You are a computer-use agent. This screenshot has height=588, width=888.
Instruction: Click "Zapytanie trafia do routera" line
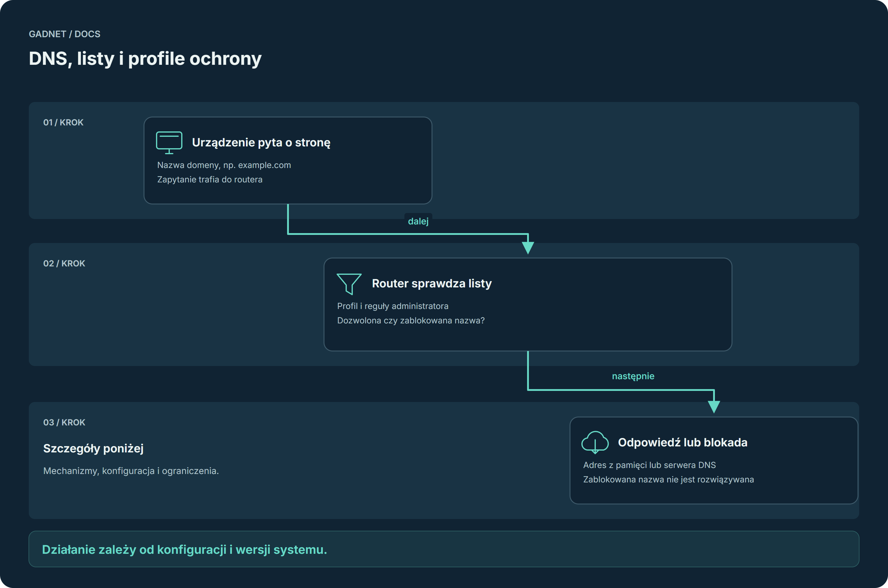pos(210,180)
